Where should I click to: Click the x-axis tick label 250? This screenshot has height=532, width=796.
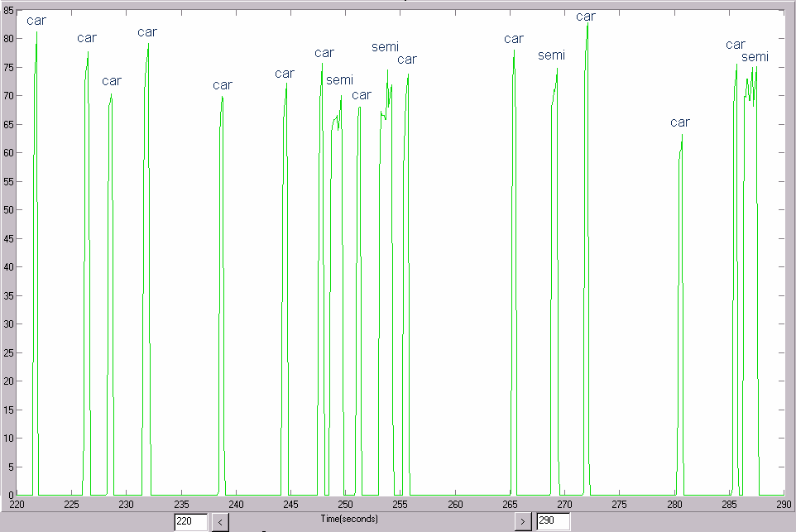tap(346, 505)
